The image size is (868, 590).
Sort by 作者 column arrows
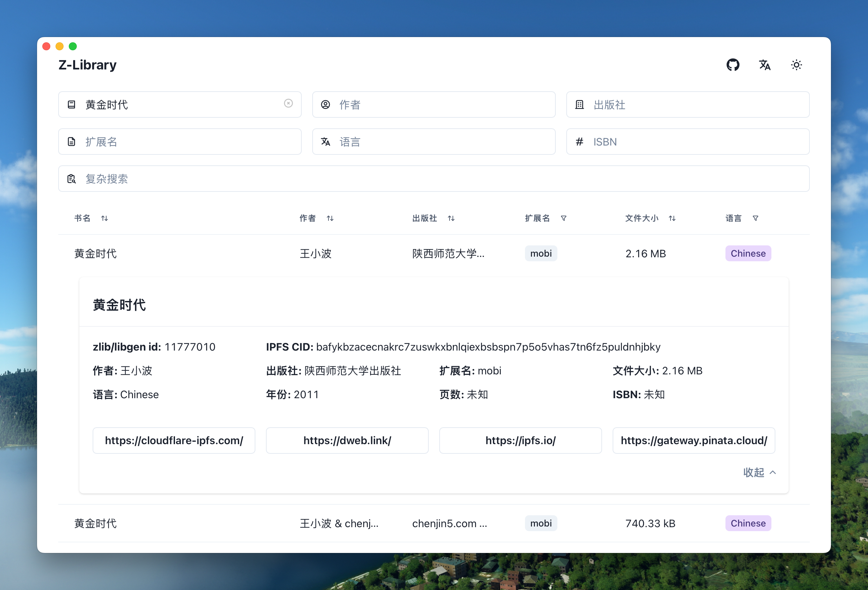coord(330,218)
